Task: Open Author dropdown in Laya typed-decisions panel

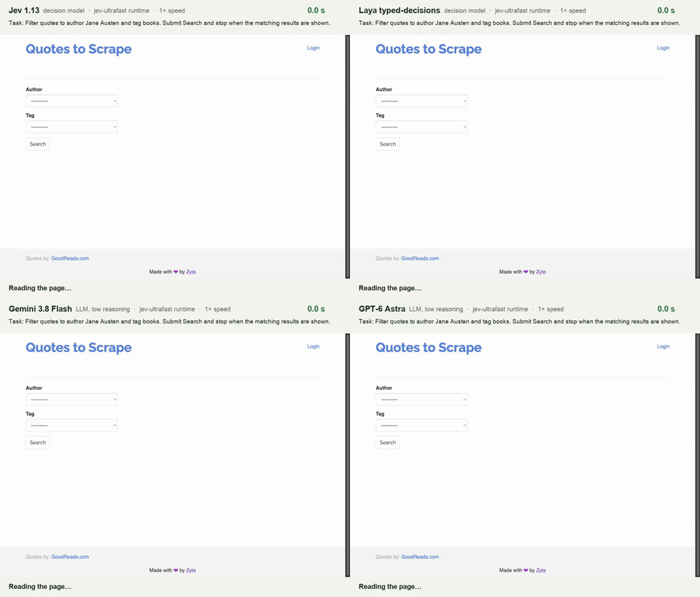Action: [x=421, y=101]
